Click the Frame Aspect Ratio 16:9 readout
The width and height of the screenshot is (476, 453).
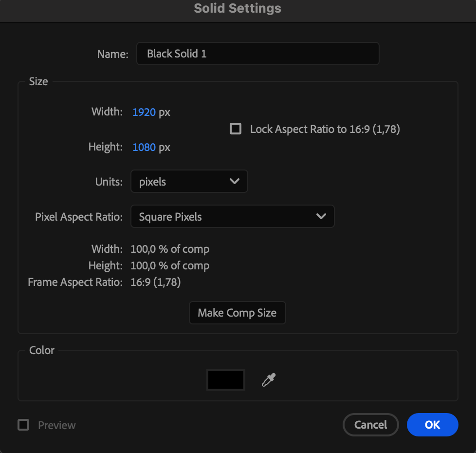click(156, 282)
